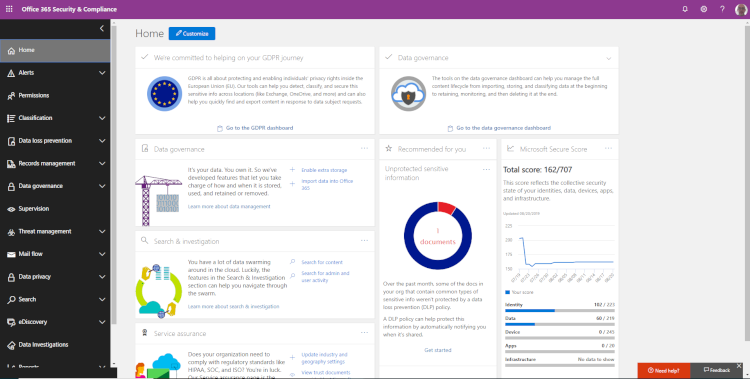Click the Get started link

coord(438,350)
